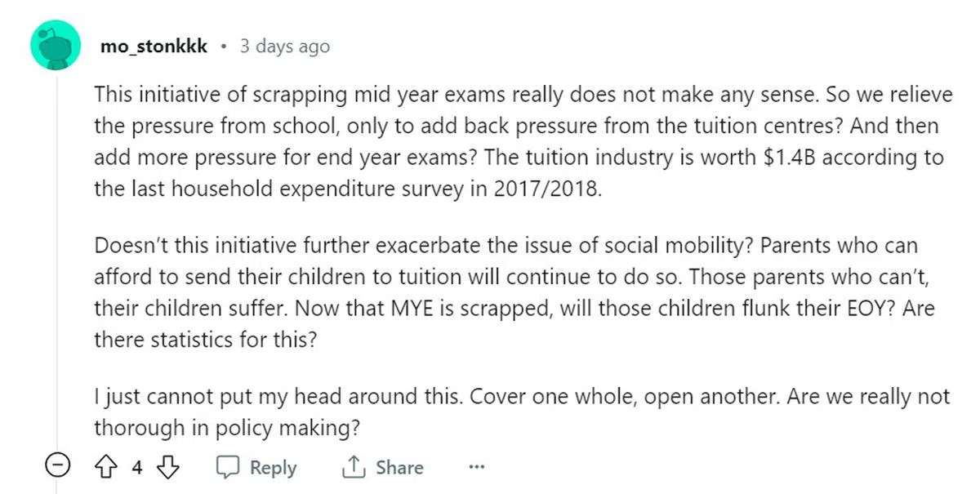Downvote the mo_stonkkk comment

(x=167, y=467)
